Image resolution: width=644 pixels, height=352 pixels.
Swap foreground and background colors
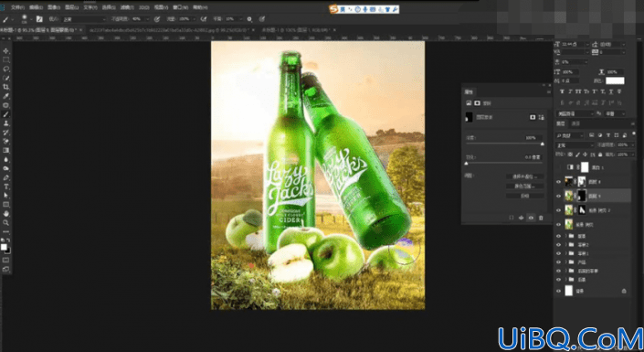click(8, 240)
